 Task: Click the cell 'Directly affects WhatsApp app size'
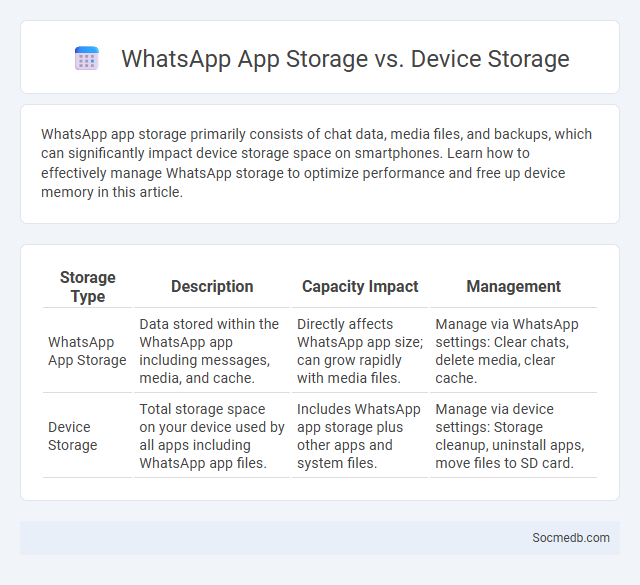tap(360, 351)
